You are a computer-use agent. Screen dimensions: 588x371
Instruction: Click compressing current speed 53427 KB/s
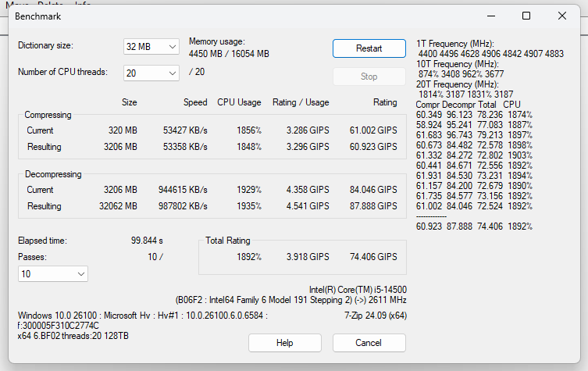tap(185, 130)
